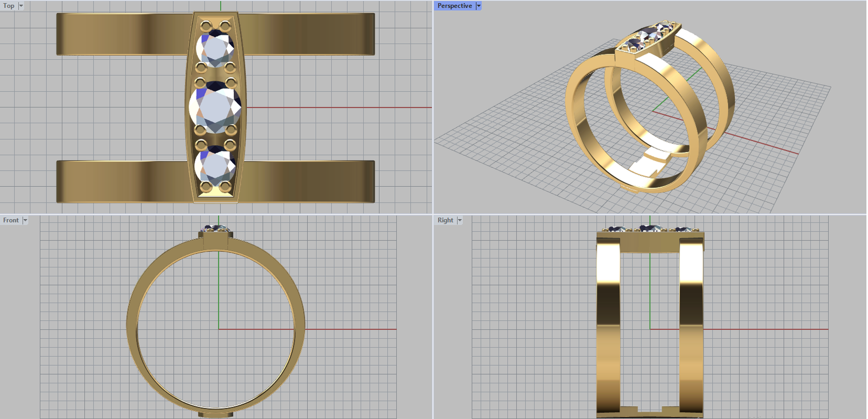Expand the Right viewport dropdown arrow

pyautogui.click(x=459, y=220)
